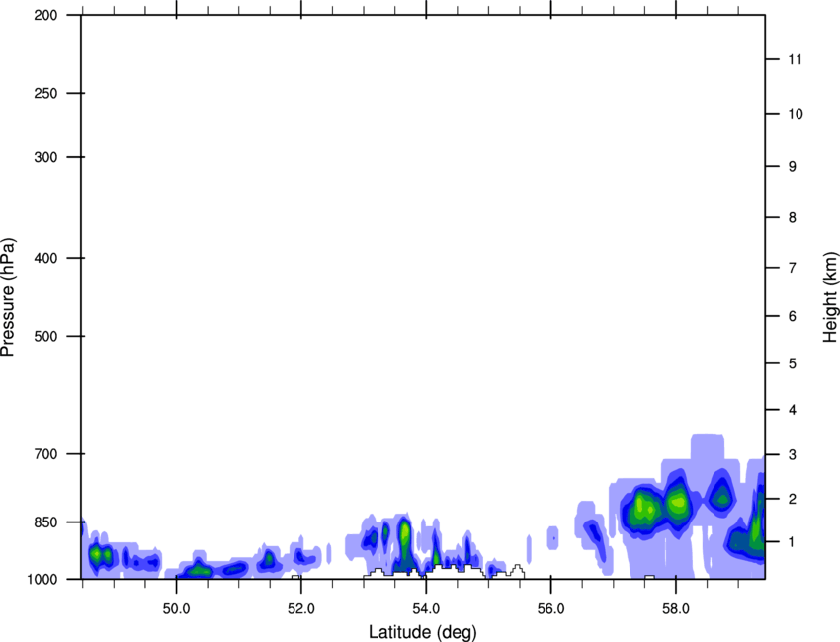The height and width of the screenshot is (642, 840).
Task: Click the 250 pressure tick label
Action: click(45, 93)
